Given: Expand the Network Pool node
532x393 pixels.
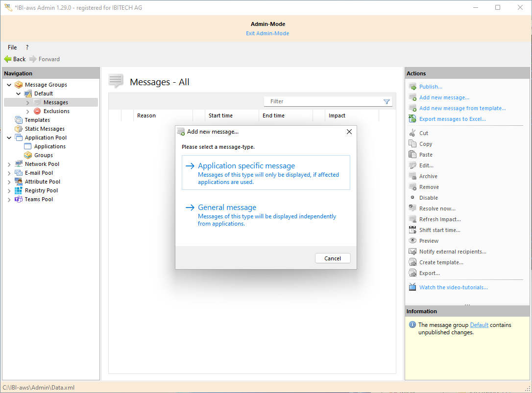Looking at the screenshot, I should tap(9, 164).
